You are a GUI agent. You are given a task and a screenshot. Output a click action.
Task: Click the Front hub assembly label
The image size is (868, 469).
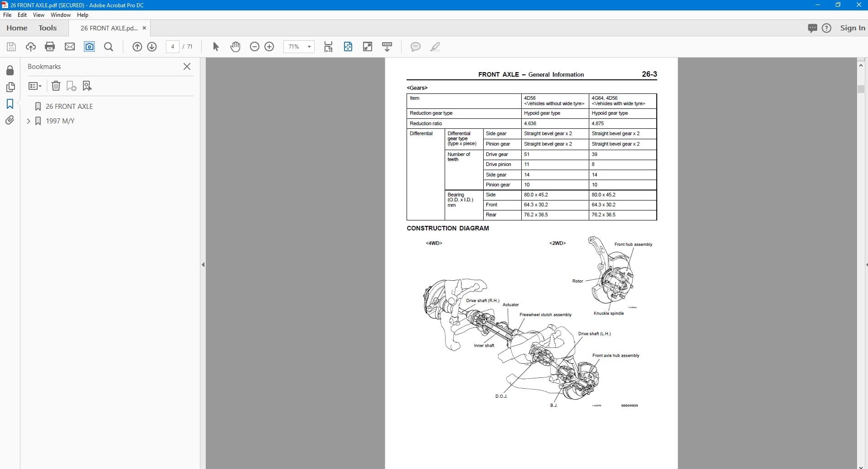pos(633,244)
